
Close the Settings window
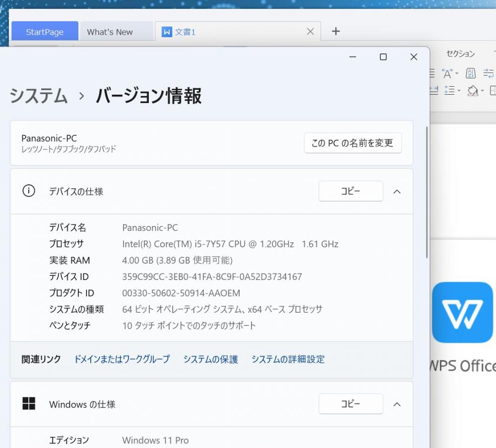[414, 57]
